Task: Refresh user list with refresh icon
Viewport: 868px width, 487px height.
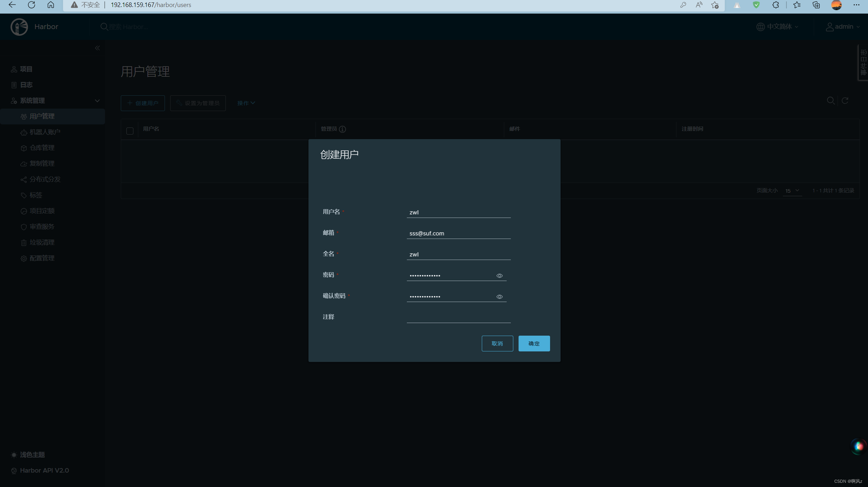Action: coord(845,101)
